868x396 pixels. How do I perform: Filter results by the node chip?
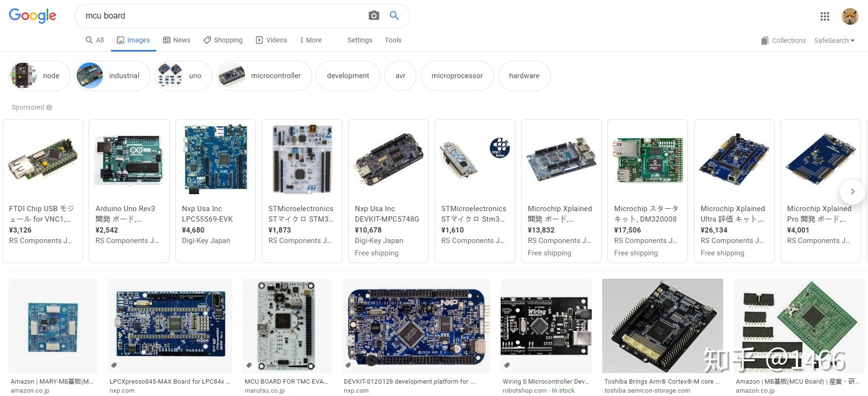tap(40, 76)
